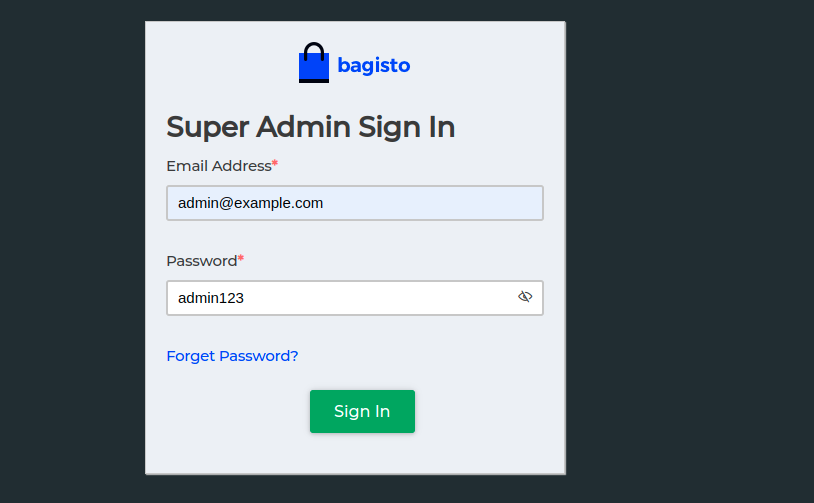Click the black handle of the bag logo
The image size is (814, 503).
pyautogui.click(x=314, y=51)
